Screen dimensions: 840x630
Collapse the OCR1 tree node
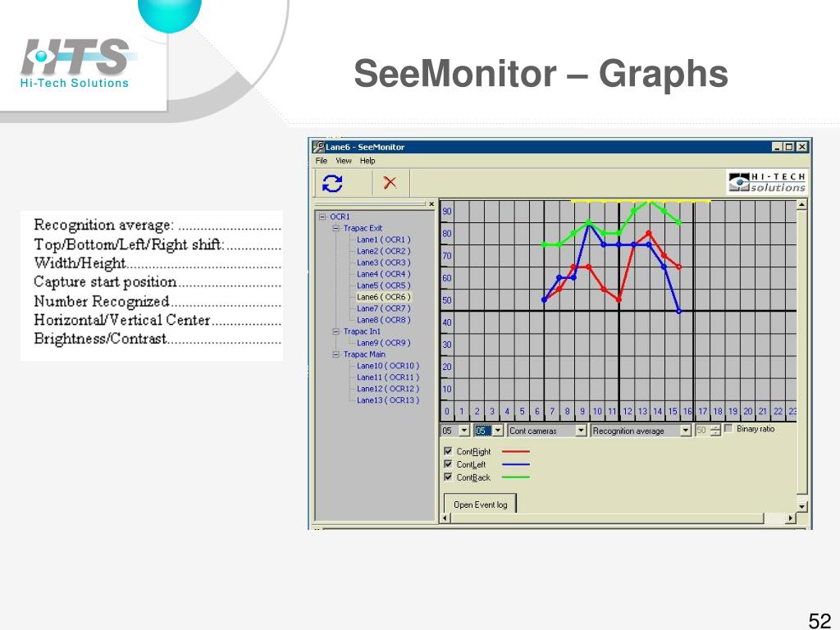click(322, 217)
